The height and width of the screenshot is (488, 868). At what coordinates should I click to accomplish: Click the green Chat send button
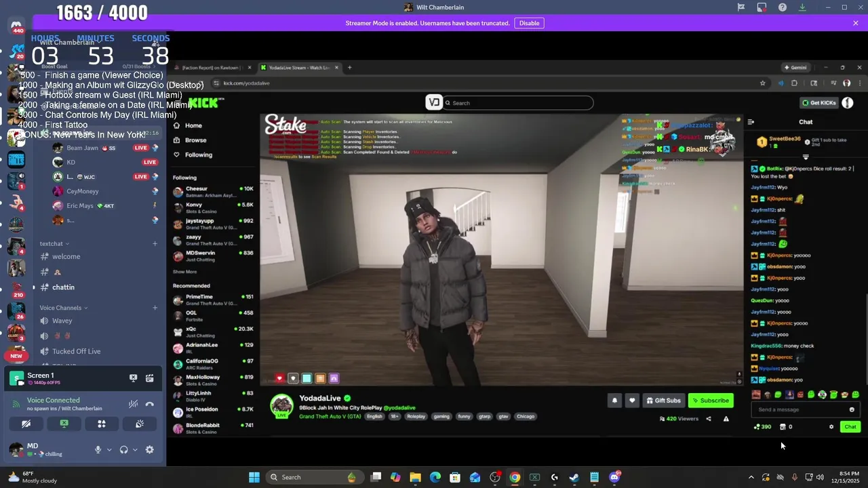point(850,427)
